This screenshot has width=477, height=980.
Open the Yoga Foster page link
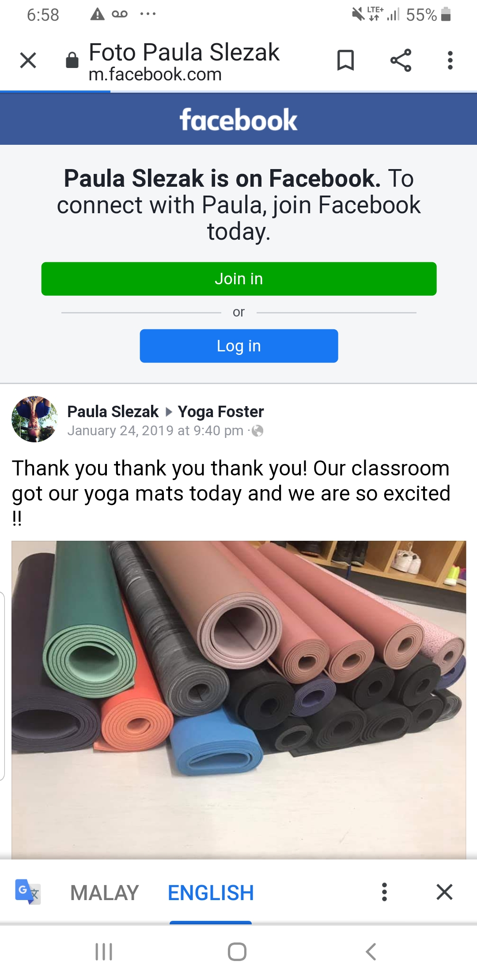(x=221, y=411)
